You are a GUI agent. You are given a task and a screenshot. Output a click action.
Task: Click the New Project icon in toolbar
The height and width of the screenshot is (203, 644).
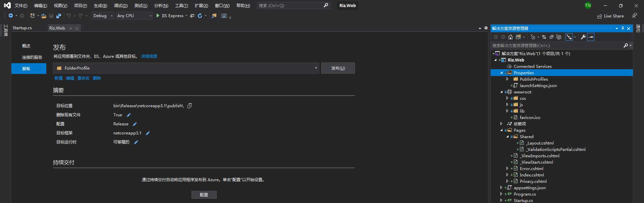tap(32, 16)
